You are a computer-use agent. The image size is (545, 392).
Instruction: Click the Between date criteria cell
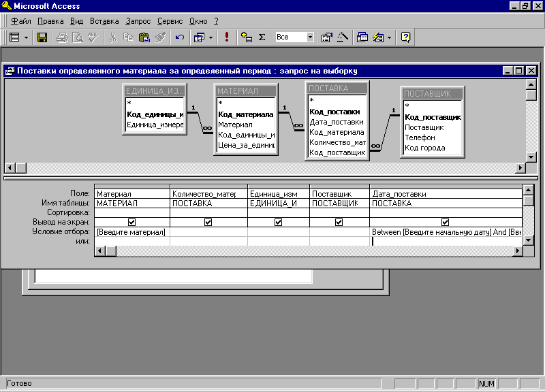pos(446,232)
